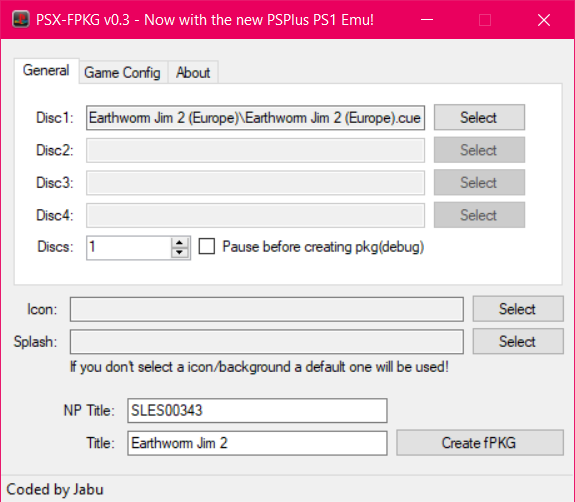Click into the Disc1 path field
This screenshot has height=502, width=575.
tap(255, 118)
